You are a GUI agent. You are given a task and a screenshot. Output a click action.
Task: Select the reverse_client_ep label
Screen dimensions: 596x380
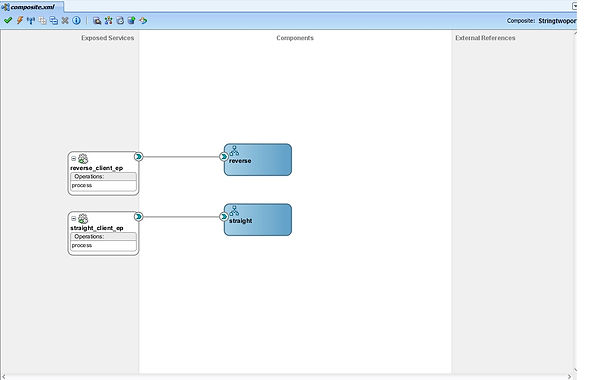click(x=97, y=168)
